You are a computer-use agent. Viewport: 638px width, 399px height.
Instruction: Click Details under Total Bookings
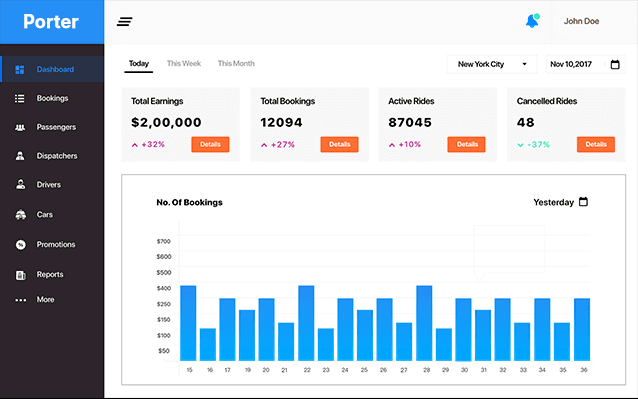339,144
